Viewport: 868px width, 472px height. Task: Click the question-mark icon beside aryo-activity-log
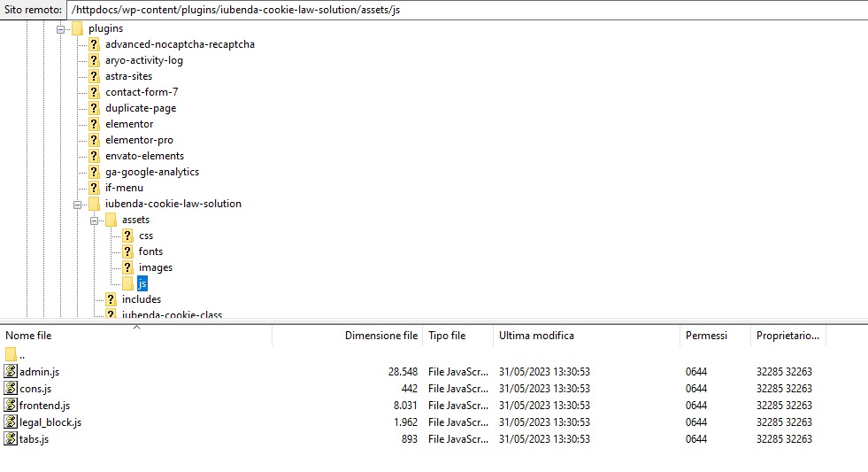[x=94, y=60]
